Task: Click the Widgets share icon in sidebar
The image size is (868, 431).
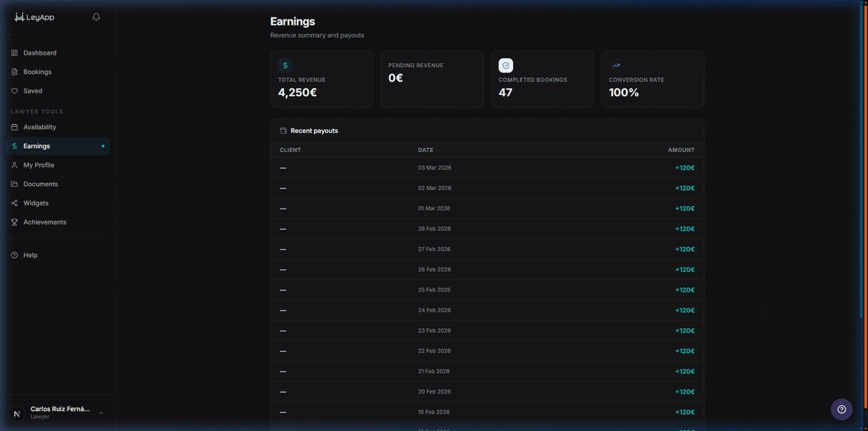Action: (14, 202)
